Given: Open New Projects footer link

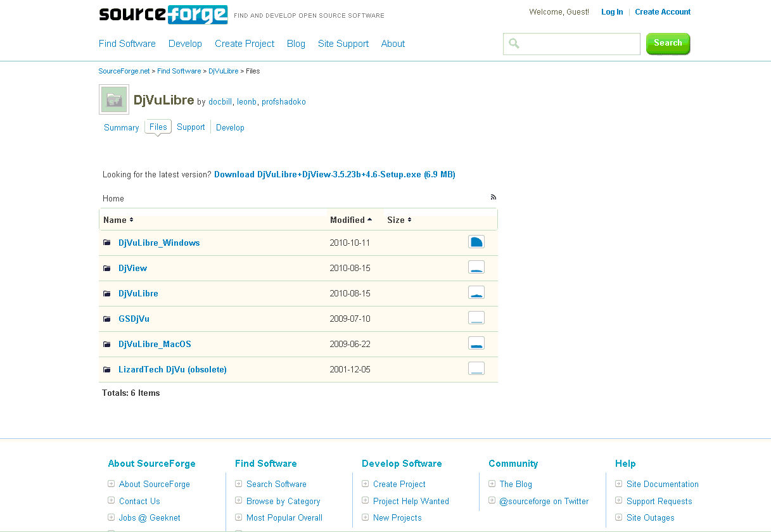Looking at the screenshot, I should click(x=397, y=517).
